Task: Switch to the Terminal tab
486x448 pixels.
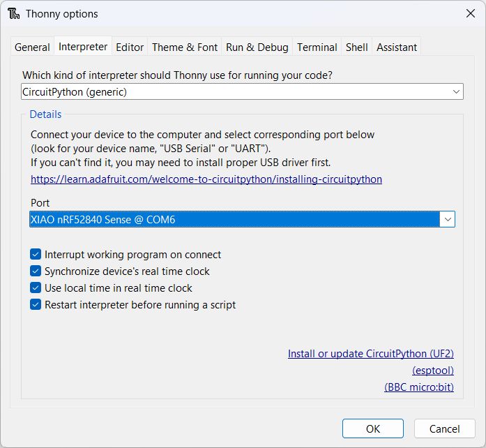Action: (317, 47)
